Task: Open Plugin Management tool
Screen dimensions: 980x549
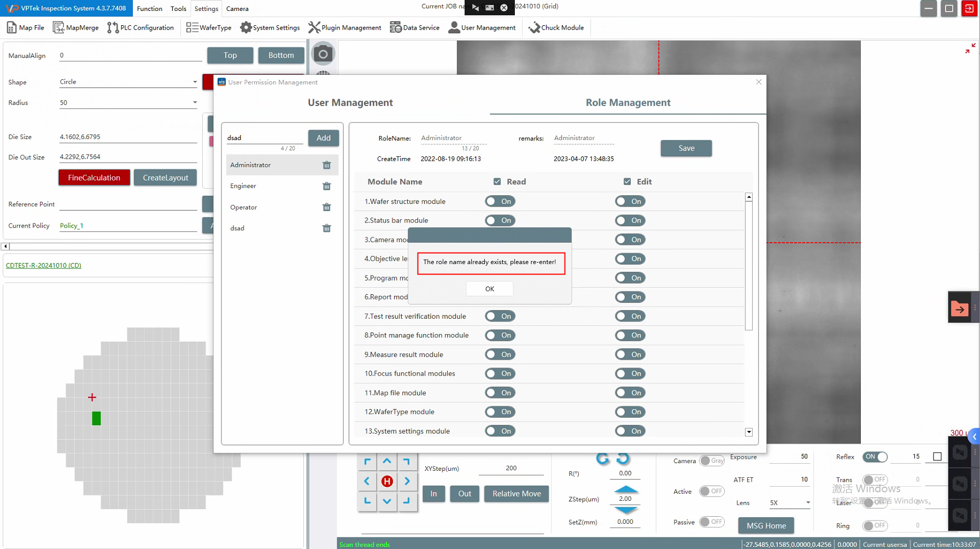Action: (x=344, y=28)
